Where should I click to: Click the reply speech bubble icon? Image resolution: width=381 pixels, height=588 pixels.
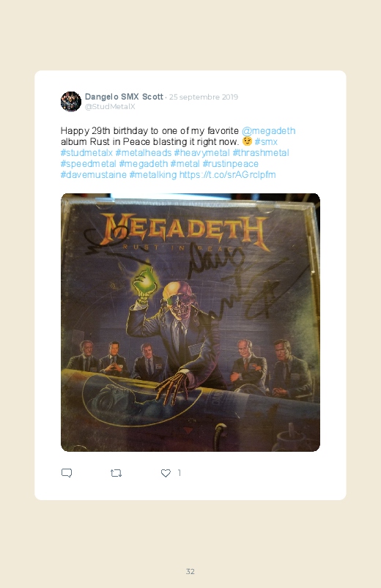[67, 473]
